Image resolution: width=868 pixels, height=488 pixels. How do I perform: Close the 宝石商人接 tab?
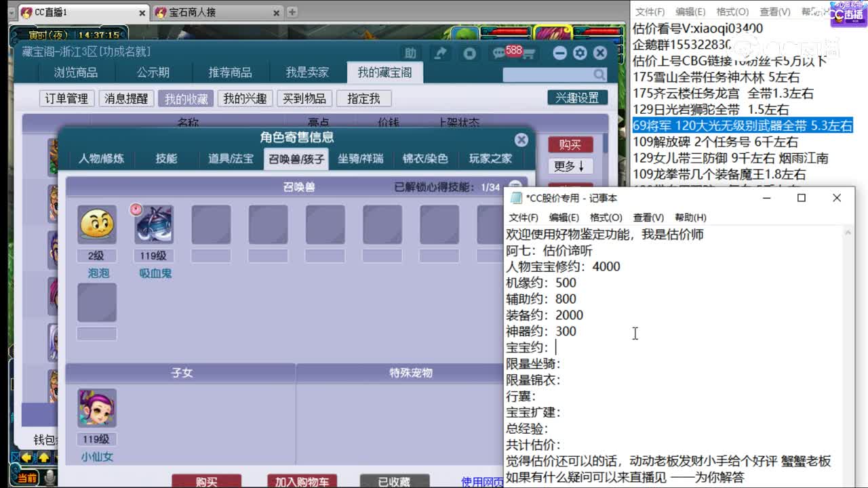click(276, 12)
